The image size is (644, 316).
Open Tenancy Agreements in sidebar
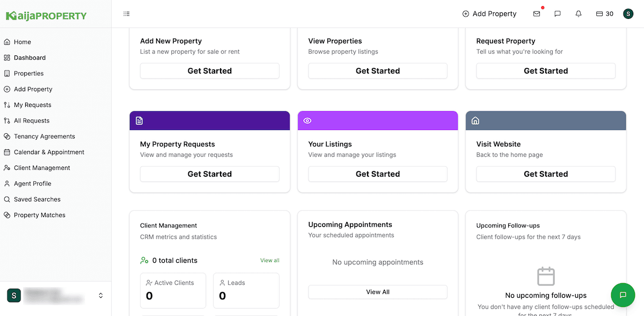pyautogui.click(x=45, y=137)
